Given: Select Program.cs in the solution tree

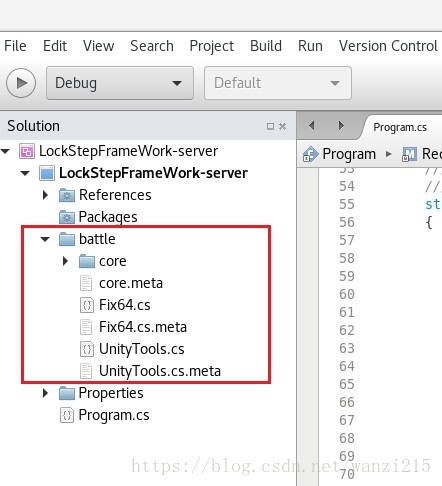Looking at the screenshot, I should tap(114, 415).
